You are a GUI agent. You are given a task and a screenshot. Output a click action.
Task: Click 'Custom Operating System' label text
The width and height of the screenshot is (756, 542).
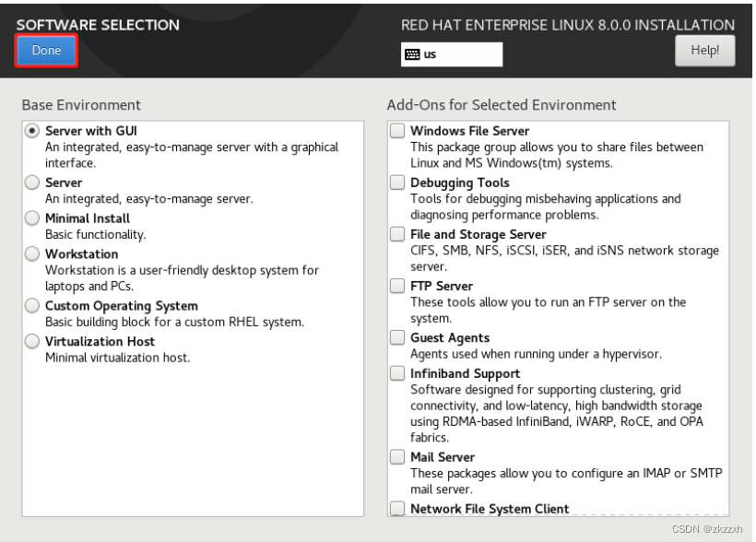click(x=122, y=306)
